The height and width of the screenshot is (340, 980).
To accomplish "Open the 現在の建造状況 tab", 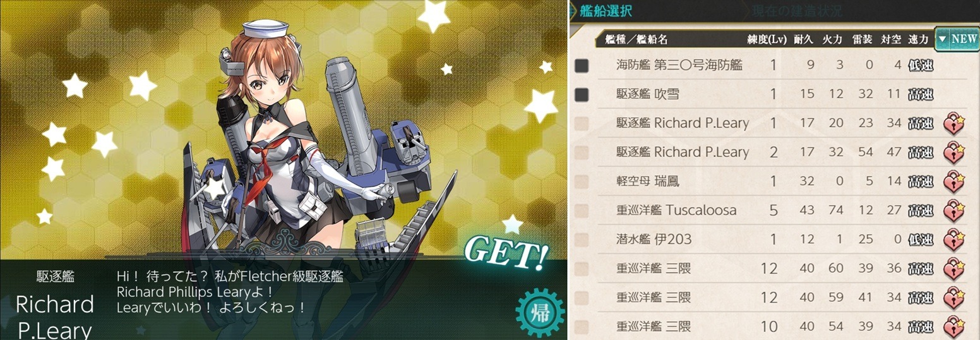I will click(797, 11).
